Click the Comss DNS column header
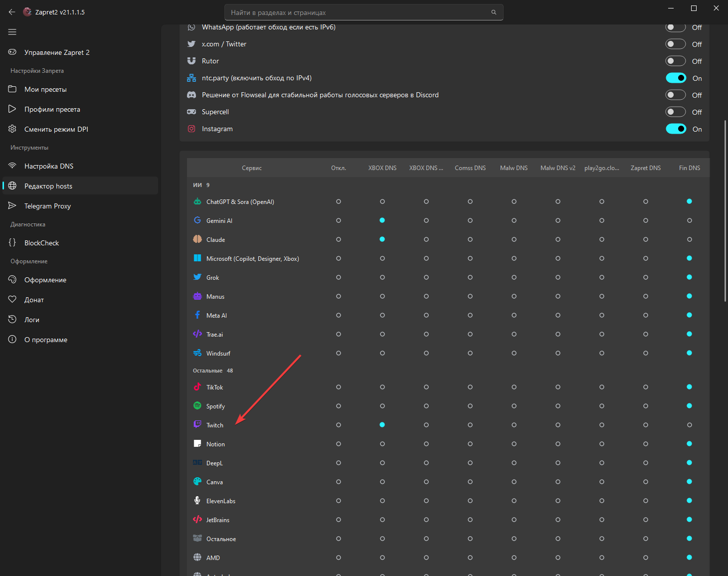The image size is (728, 576). (470, 168)
